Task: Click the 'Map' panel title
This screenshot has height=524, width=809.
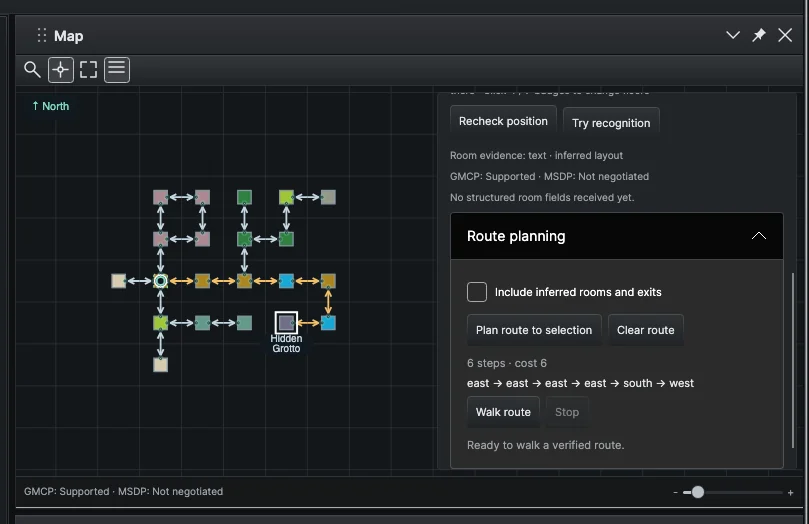Action: pos(69,36)
